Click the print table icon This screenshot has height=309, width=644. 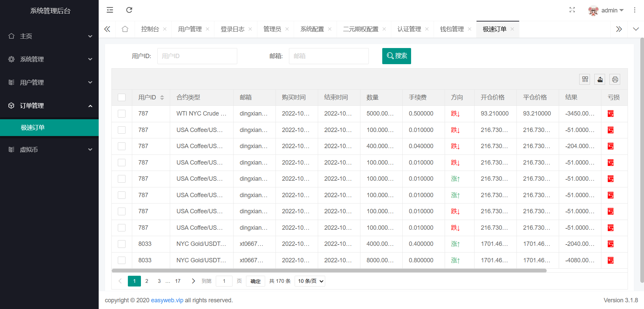click(615, 79)
